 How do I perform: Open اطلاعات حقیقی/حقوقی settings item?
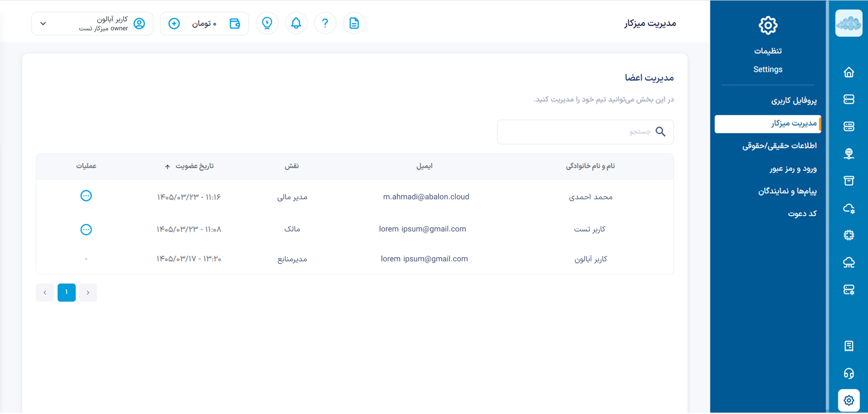pos(780,146)
